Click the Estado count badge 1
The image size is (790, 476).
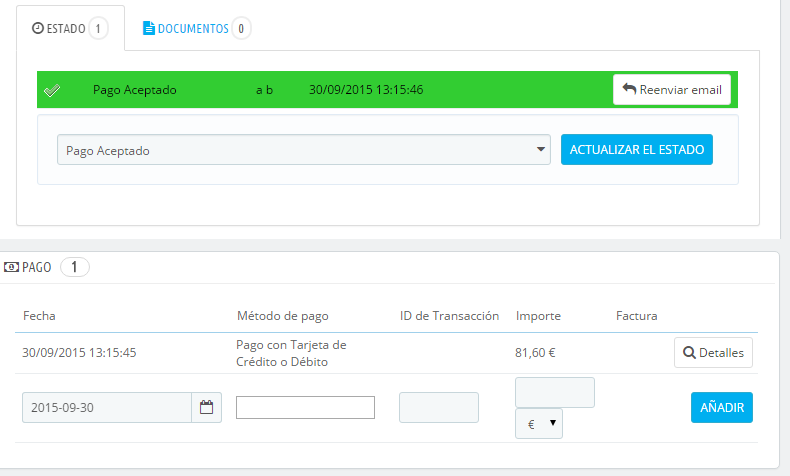click(x=98, y=28)
